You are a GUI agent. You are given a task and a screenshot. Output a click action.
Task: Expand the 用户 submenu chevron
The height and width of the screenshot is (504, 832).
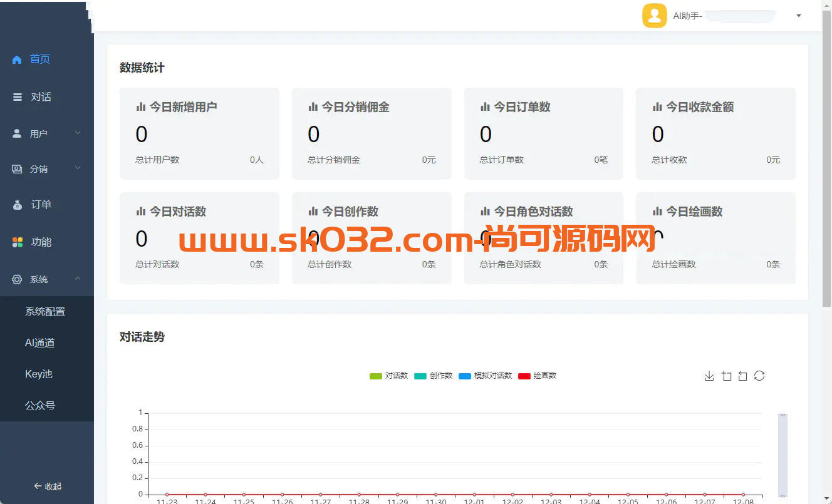(x=78, y=133)
